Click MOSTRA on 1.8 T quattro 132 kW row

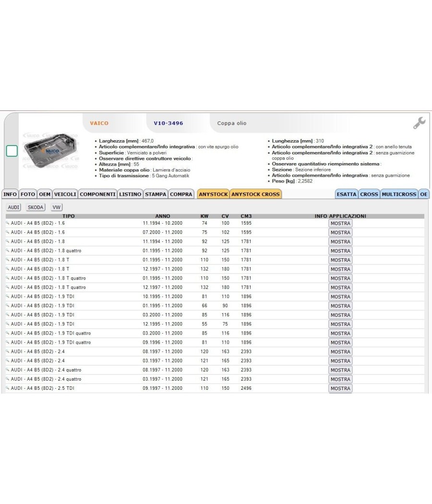(340, 288)
